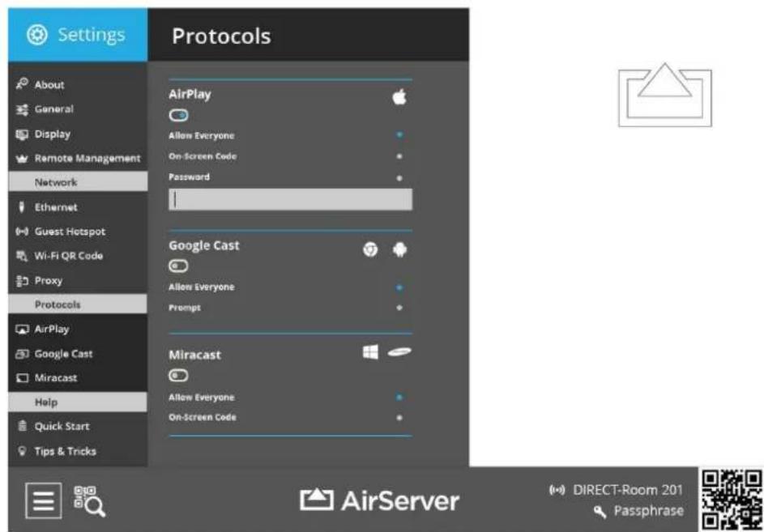Click the Settings gear icon

(x=37, y=35)
